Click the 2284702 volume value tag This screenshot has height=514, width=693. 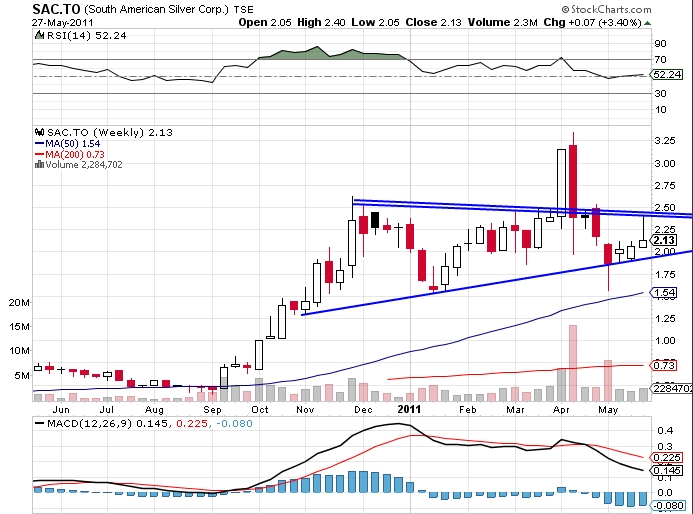click(673, 388)
